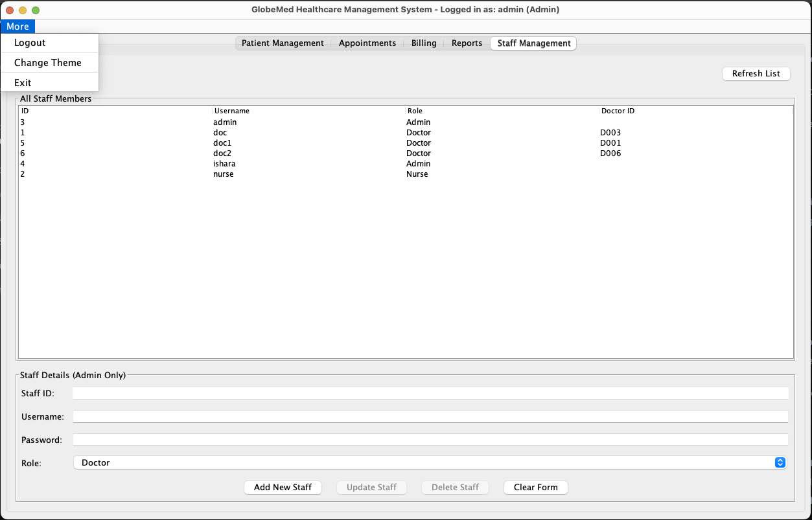Click the Add New Staff button
This screenshot has width=812, height=520.
tap(283, 488)
